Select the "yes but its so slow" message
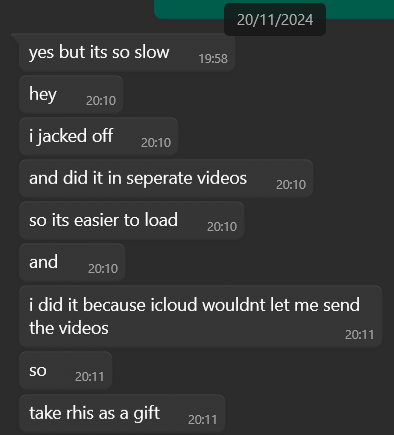Viewport: 394px width, 435px height. click(127, 52)
